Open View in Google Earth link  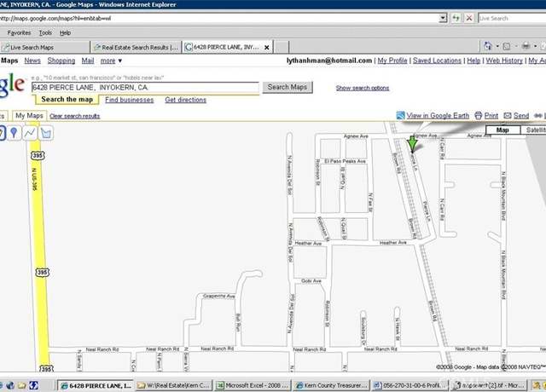click(438, 116)
